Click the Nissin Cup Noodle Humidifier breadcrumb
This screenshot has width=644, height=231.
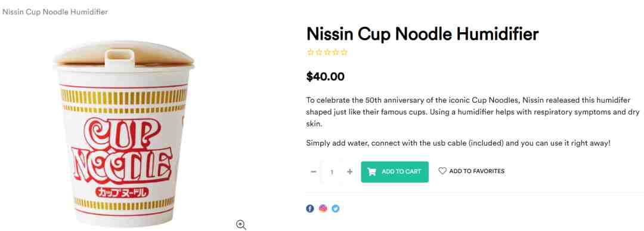55,12
